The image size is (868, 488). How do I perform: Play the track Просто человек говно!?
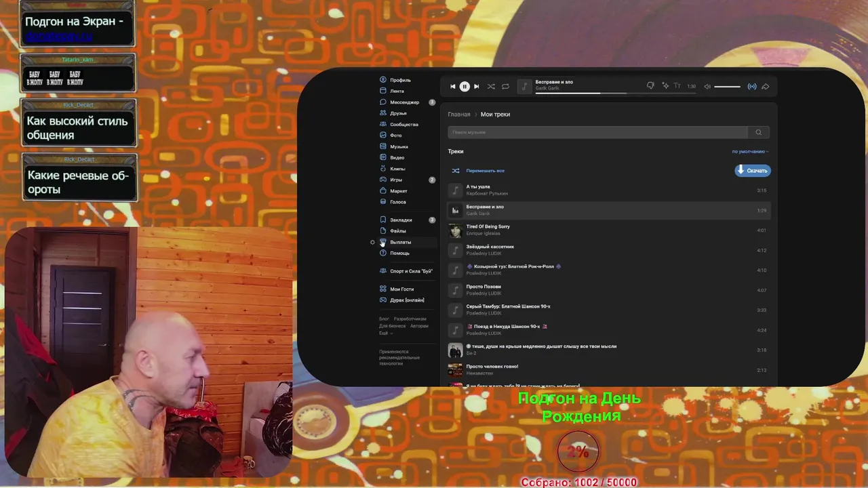(609, 370)
